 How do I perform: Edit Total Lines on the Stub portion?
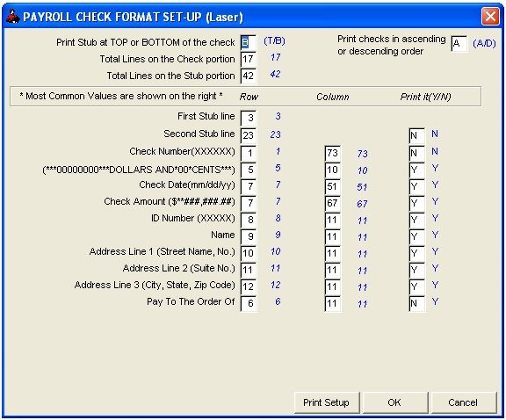tap(248, 76)
